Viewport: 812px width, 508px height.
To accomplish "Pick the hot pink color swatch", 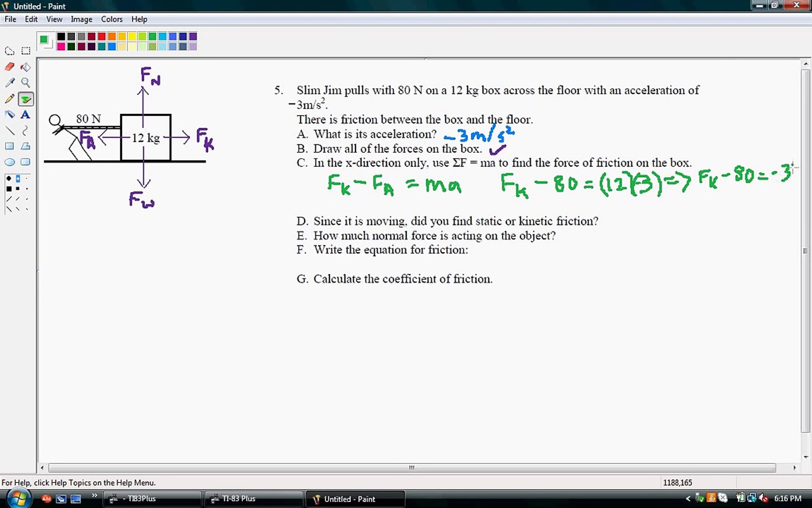I will point(61,47).
